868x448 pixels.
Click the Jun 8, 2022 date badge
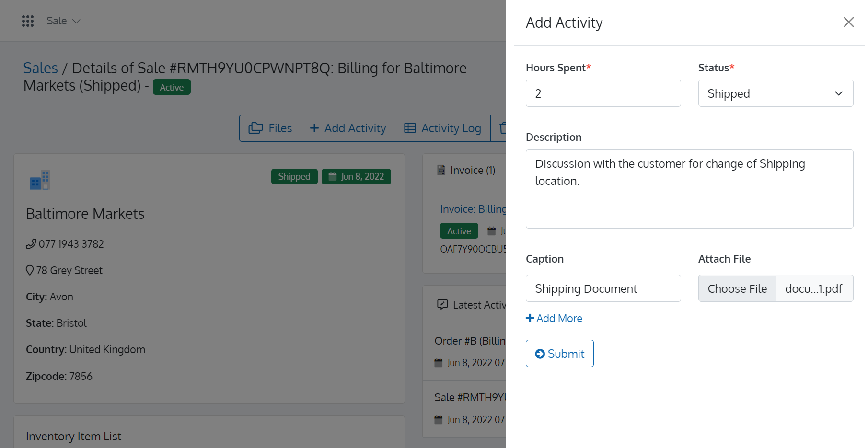[356, 176]
